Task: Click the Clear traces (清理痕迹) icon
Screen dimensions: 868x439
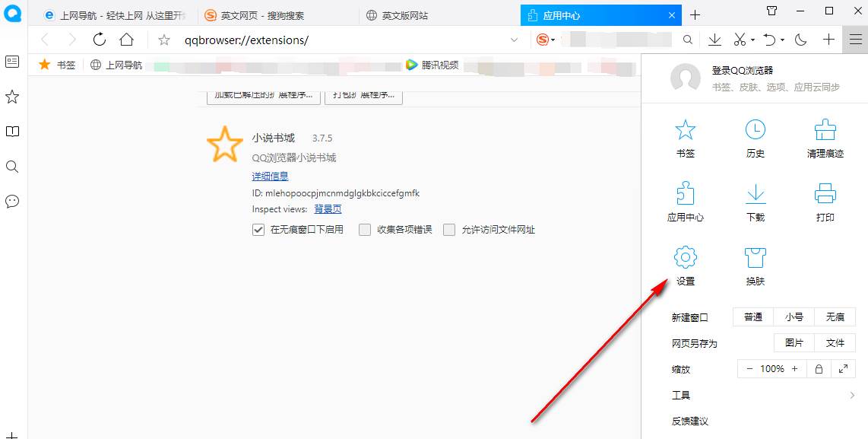Action: (825, 138)
